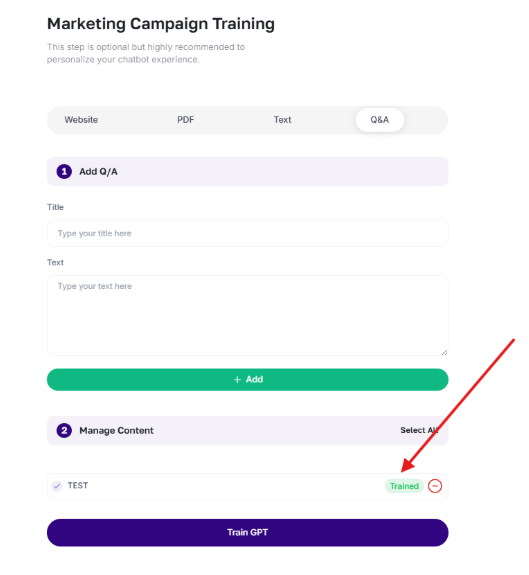
Task: Click the Marketing Campaign Training heading
Action: (161, 24)
